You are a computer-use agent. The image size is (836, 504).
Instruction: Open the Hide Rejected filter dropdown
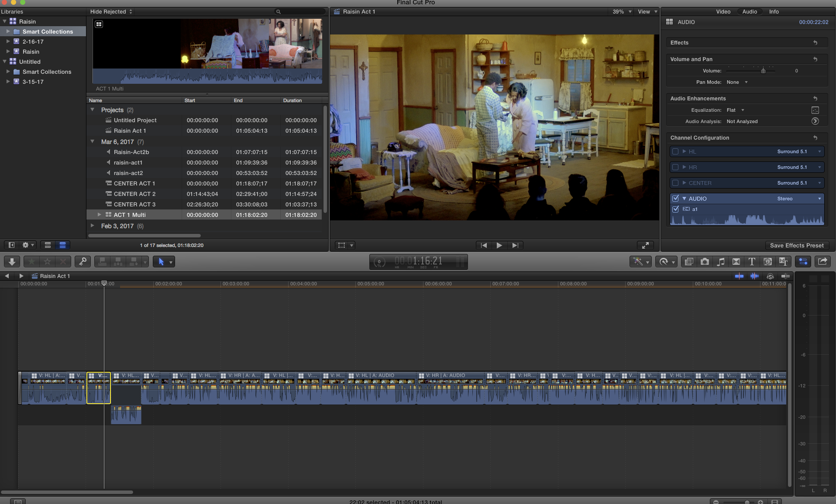(x=111, y=12)
